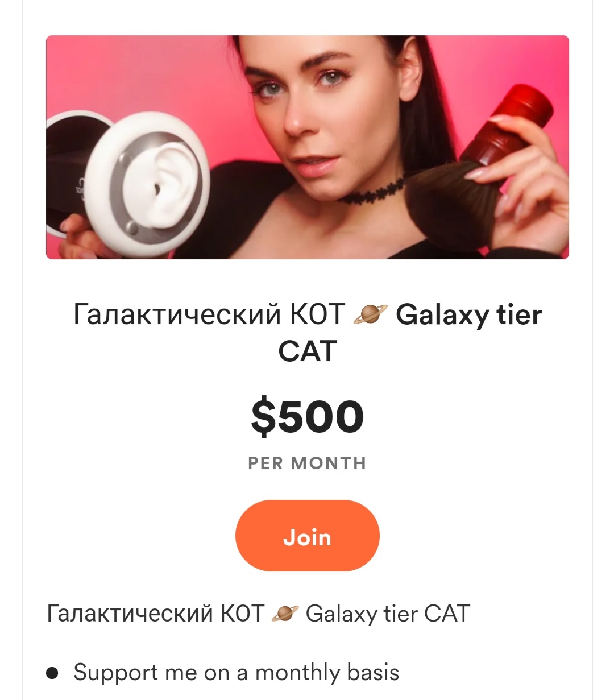Select the $500 price text
Screen dimensions: 614x700
click(307, 417)
